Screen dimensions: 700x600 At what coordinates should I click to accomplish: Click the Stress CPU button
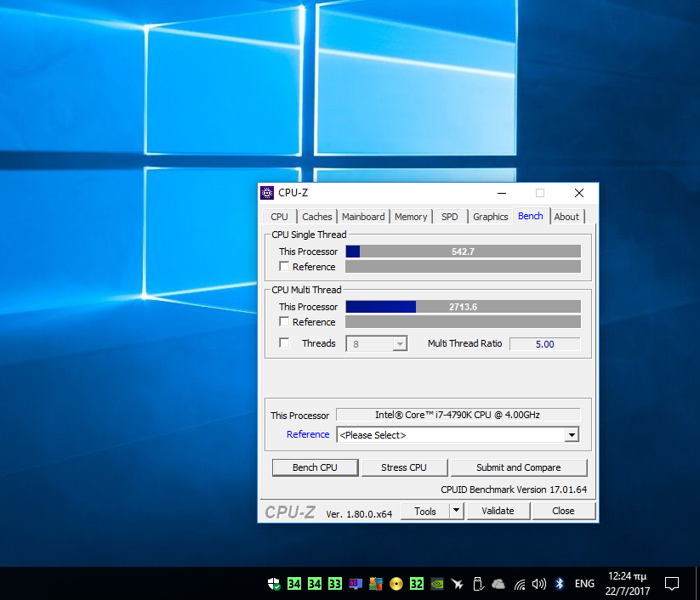(x=404, y=467)
